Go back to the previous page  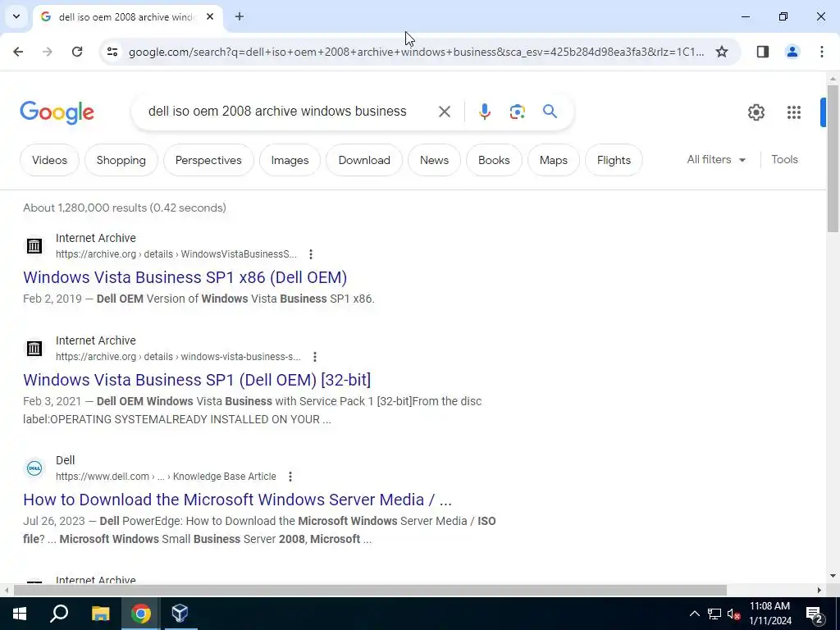18,52
